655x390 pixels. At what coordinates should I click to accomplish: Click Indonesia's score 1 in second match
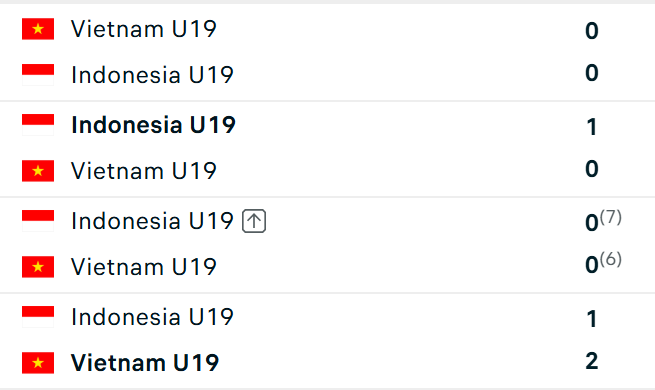click(592, 127)
